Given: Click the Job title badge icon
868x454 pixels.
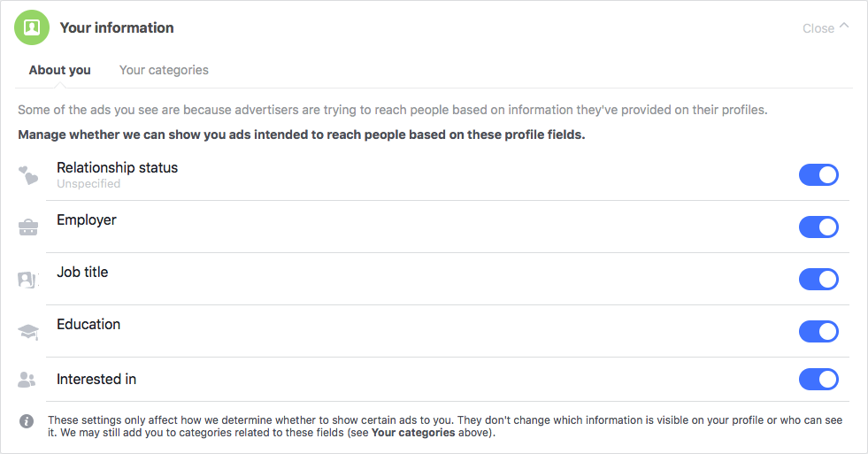Looking at the screenshot, I should tap(28, 280).
